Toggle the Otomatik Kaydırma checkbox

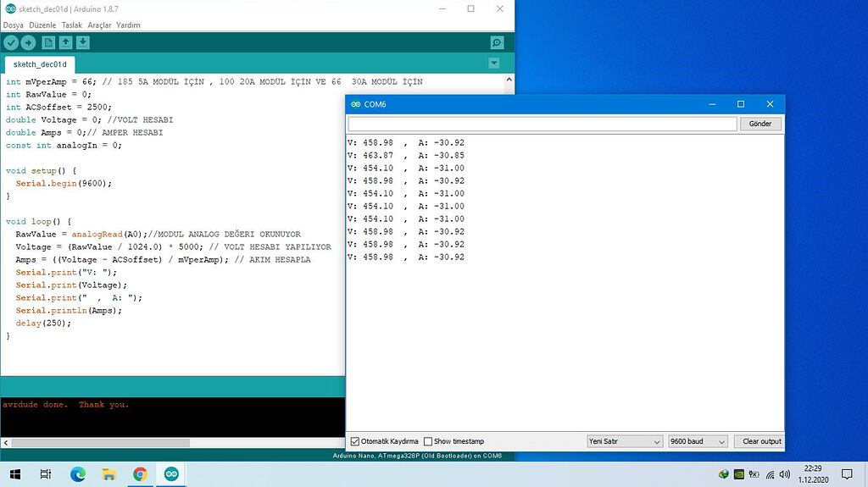point(355,441)
